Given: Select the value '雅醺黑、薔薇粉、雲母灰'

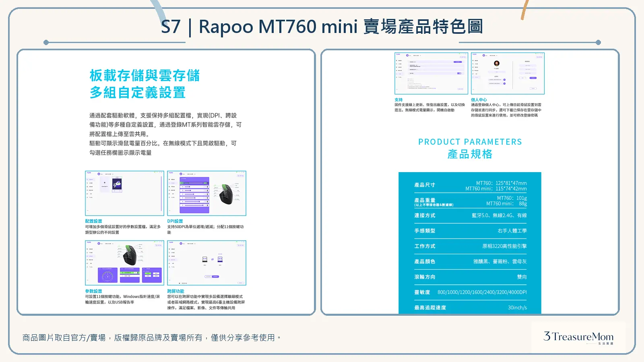Looking at the screenshot, I should coord(500,261).
